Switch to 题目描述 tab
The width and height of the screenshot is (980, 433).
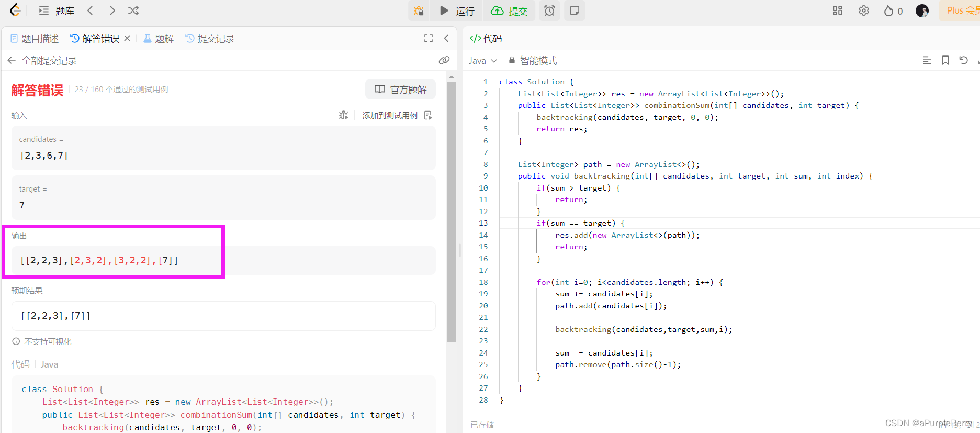[35, 38]
